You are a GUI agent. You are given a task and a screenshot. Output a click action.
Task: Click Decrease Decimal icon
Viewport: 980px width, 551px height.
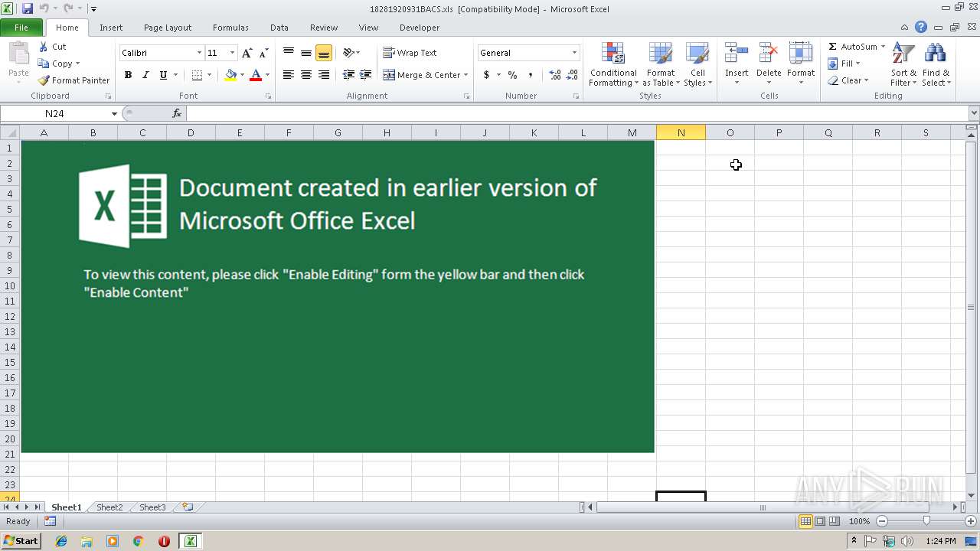(x=572, y=75)
